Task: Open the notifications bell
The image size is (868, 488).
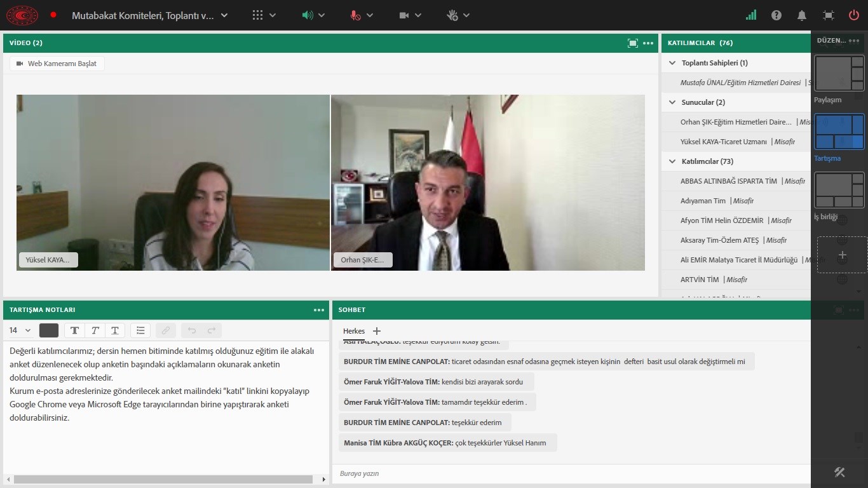Action: pyautogui.click(x=802, y=15)
